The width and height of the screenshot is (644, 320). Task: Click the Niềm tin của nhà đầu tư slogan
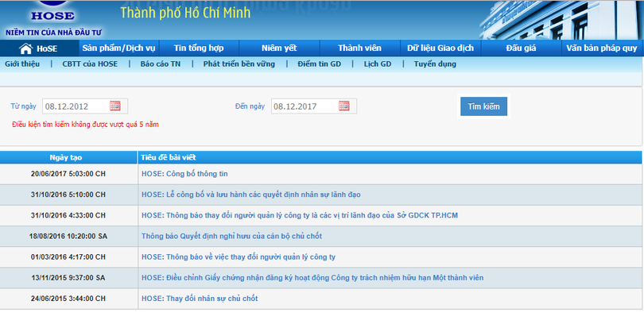point(54,33)
